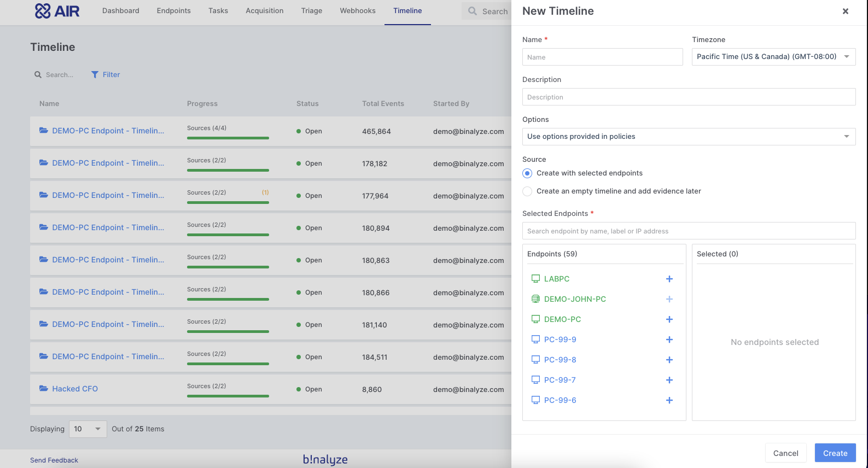Viewport: 868px width, 468px height.
Task: Click the Hacked CFO progress bar
Action: coord(228,396)
